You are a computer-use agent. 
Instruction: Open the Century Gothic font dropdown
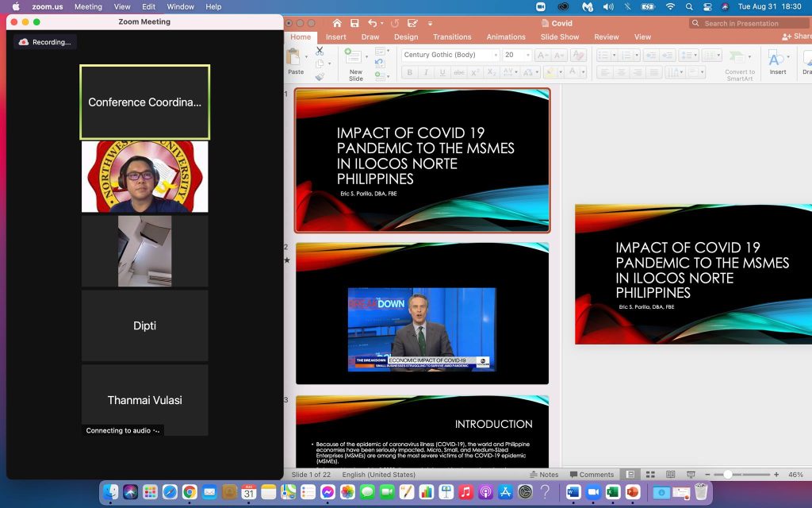pyautogui.click(x=496, y=55)
